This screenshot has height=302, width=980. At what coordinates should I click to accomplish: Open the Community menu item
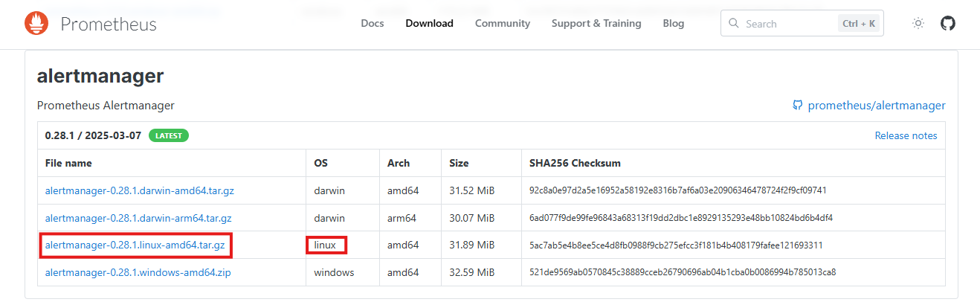click(503, 23)
